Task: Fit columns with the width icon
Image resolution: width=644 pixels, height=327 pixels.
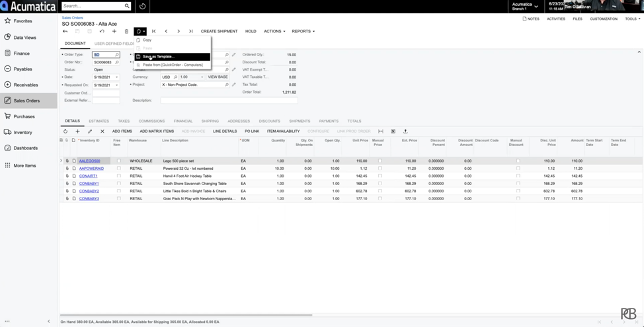Action: [381, 131]
